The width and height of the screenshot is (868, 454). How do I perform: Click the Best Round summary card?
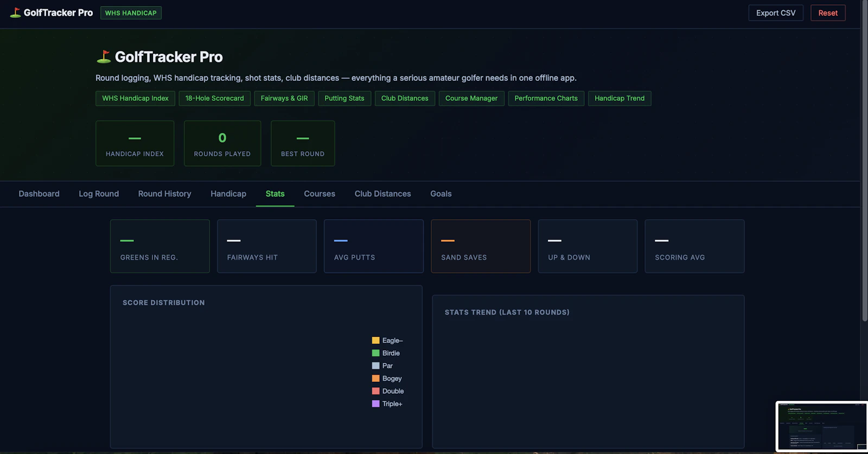[x=303, y=143]
